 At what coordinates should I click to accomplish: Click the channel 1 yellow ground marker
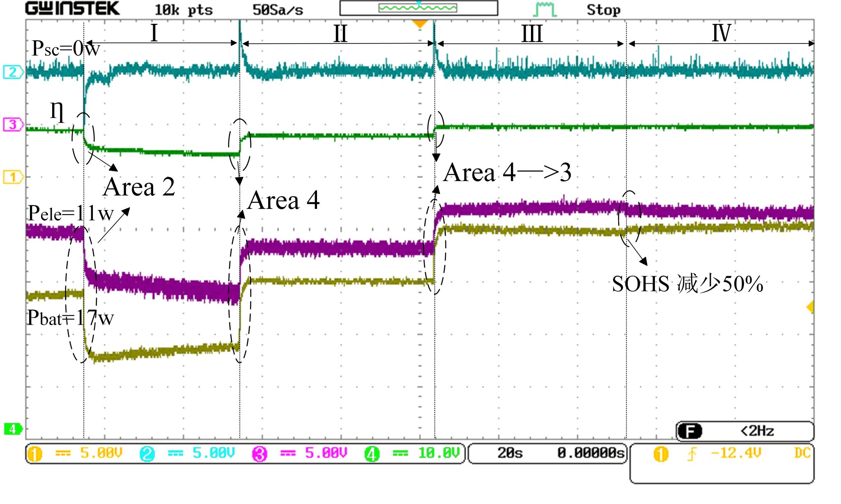[x=13, y=177]
